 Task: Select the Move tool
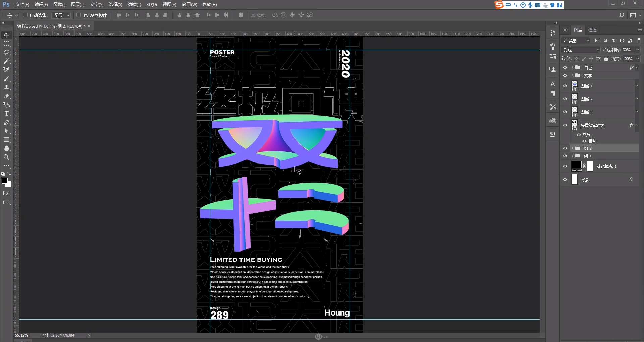click(x=6, y=35)
